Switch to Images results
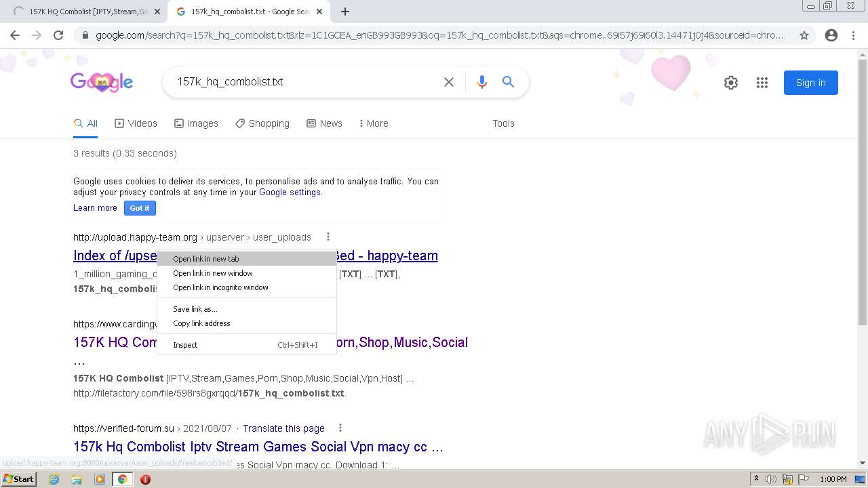 click(x=197, y=123)
